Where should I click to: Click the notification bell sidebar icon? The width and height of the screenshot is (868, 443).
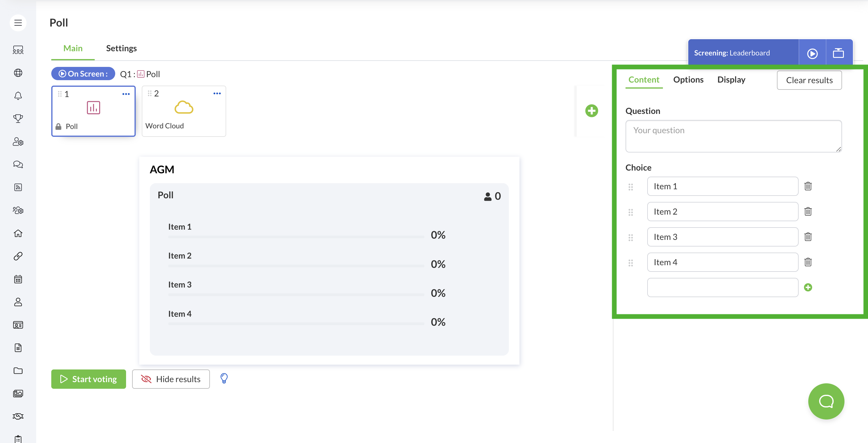click(18, 96)
